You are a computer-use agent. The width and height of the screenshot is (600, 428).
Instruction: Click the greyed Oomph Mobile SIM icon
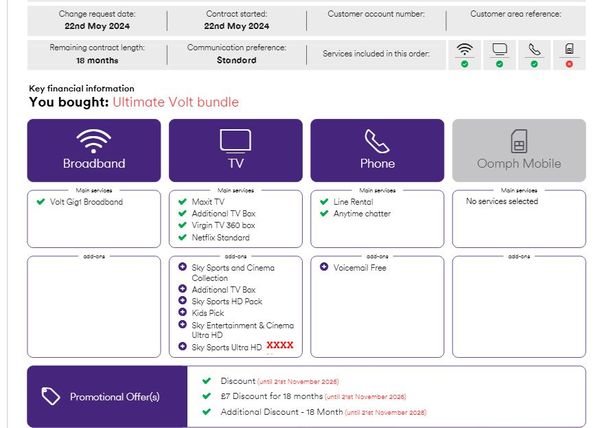click(x=519, y=140)
